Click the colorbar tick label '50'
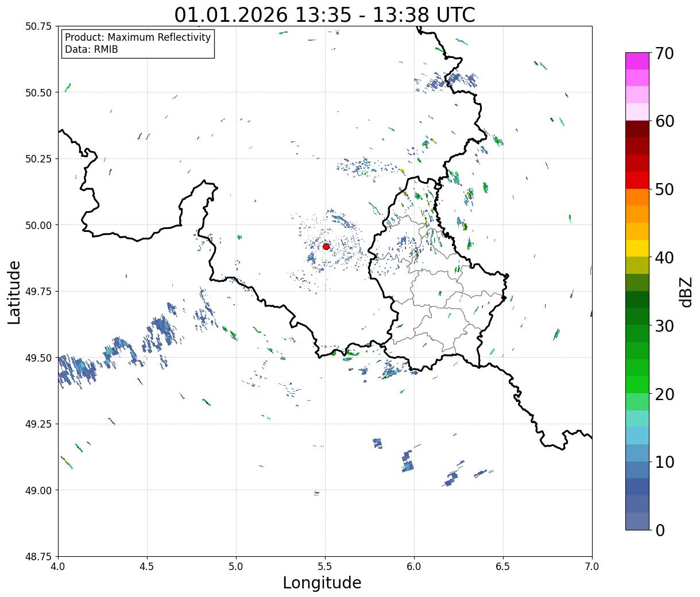Screen dimensions: 700x597 (x=664, y=189)
